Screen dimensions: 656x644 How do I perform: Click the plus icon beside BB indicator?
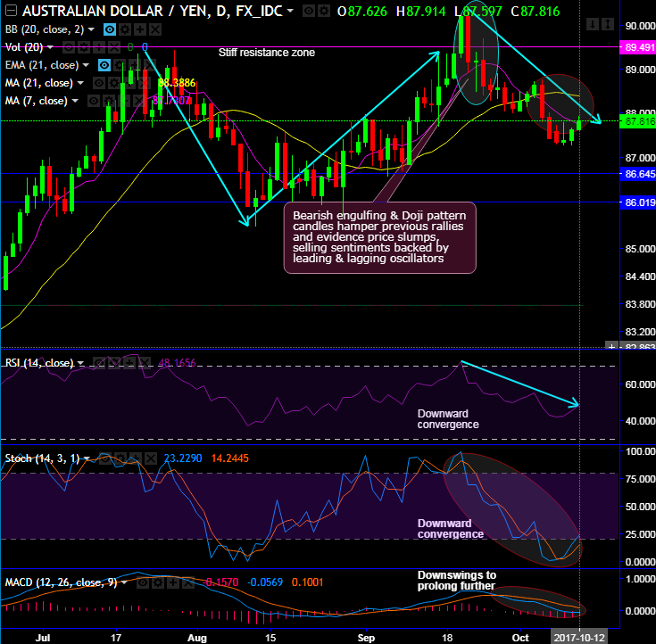pyautogui.click(x=140, y=29)
